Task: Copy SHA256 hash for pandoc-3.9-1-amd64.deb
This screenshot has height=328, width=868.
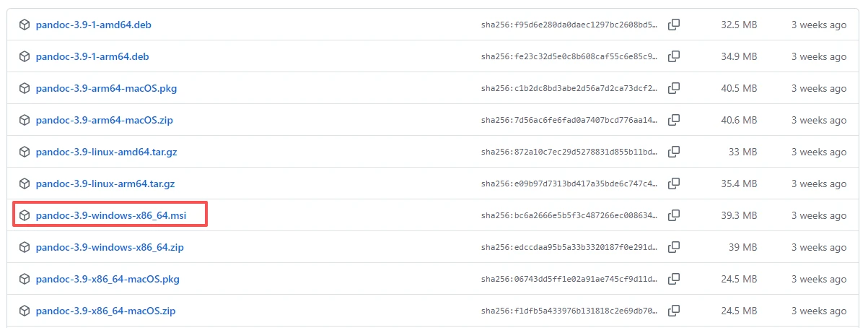Action: click(x=674, y=25)
